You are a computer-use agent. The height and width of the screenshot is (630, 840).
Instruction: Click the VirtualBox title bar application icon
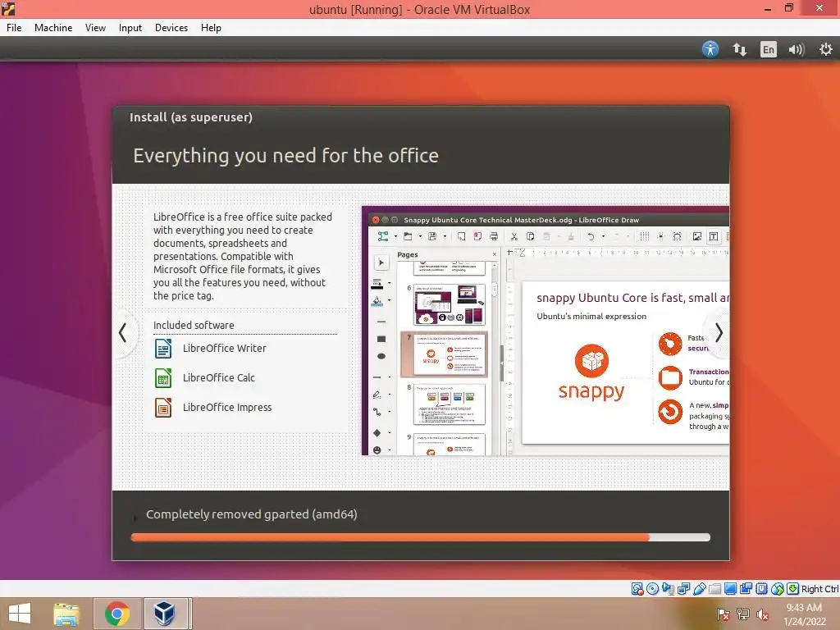pos(8,8)
